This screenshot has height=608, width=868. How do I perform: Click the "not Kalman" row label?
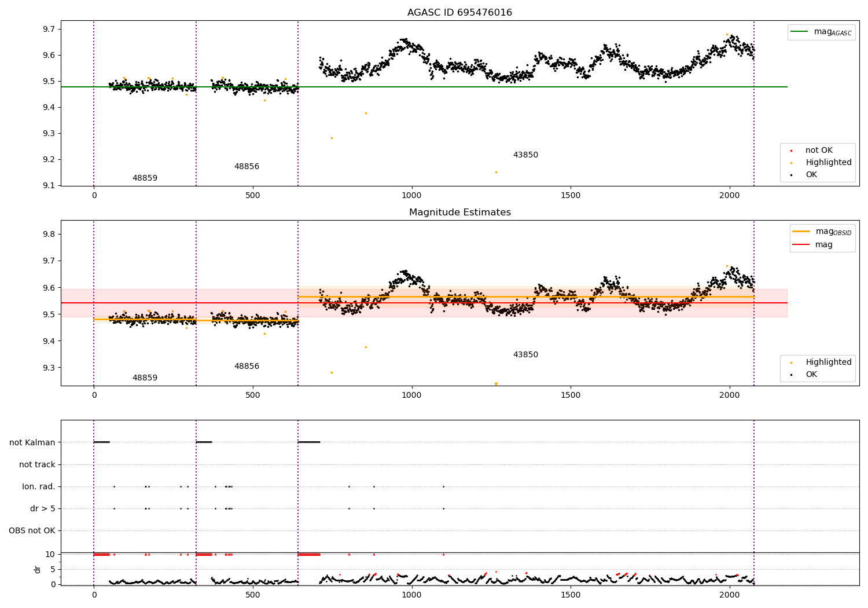[32, 443]
